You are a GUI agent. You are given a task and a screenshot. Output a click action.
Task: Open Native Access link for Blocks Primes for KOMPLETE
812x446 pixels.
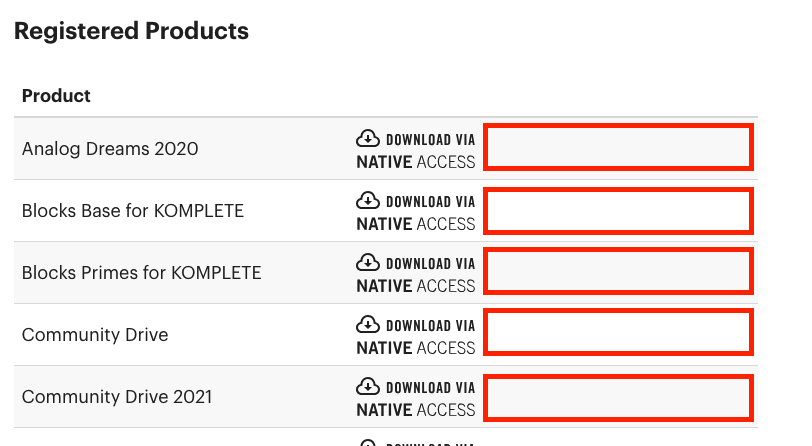coord(416,286)
